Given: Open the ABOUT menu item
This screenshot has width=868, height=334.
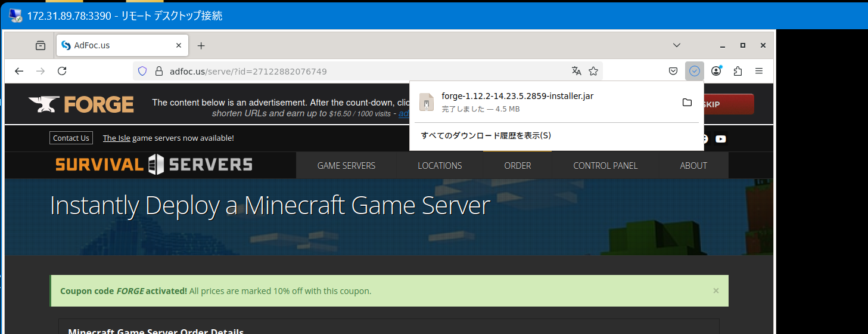Looking at the screenshot, I should click(693, 165).
